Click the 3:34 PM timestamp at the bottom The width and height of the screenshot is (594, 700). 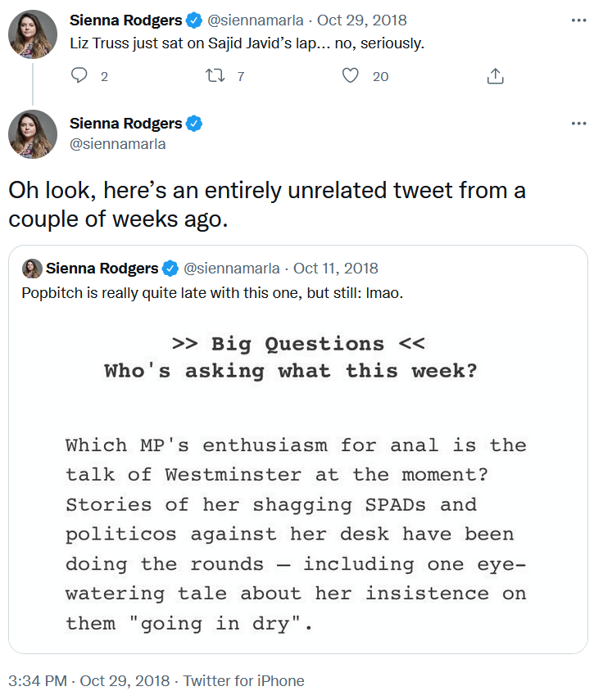pyautogui.click(x=38, y=681)
